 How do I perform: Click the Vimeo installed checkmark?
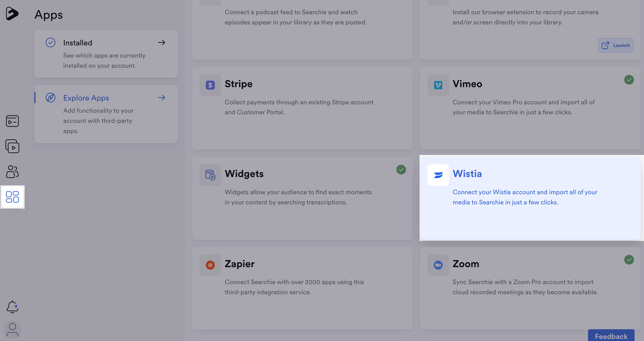pos(629,80)
